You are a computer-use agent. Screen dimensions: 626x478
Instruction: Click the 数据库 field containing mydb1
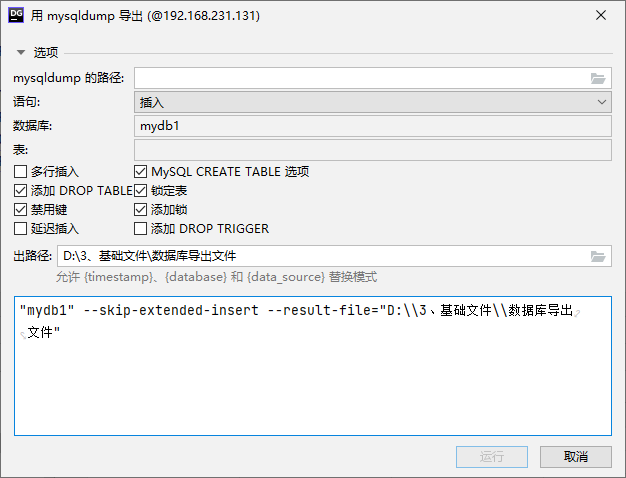click(x=372, y=126)
